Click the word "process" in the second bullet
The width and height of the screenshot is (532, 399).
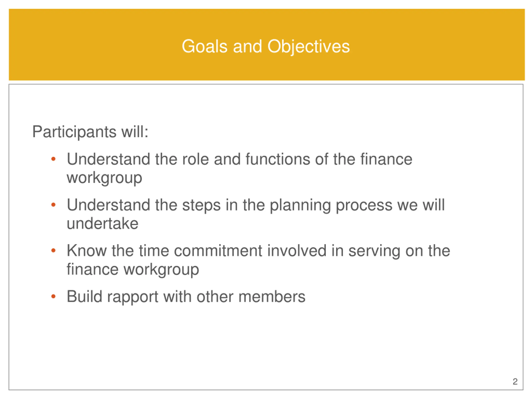(364, 205)
